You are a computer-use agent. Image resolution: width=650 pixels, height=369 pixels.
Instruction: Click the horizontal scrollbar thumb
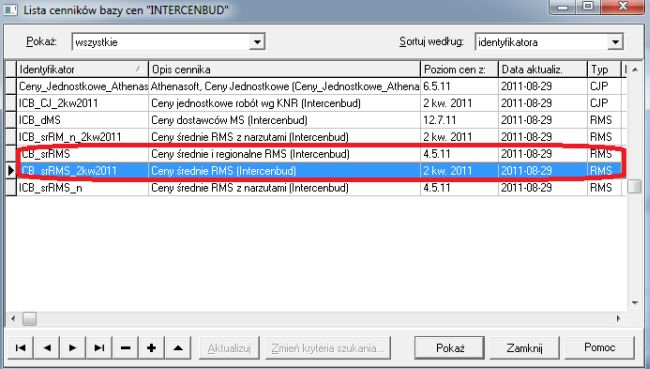coord(29,318)
